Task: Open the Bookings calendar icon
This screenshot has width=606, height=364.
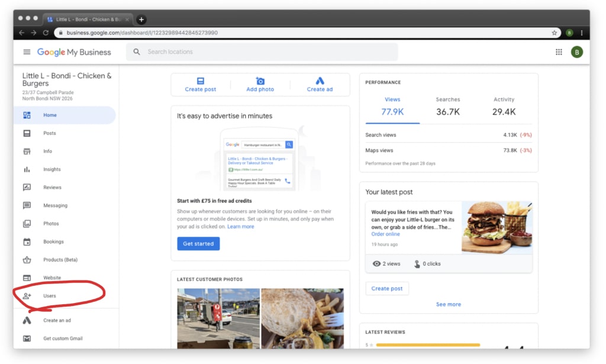Action: point(27,242)
